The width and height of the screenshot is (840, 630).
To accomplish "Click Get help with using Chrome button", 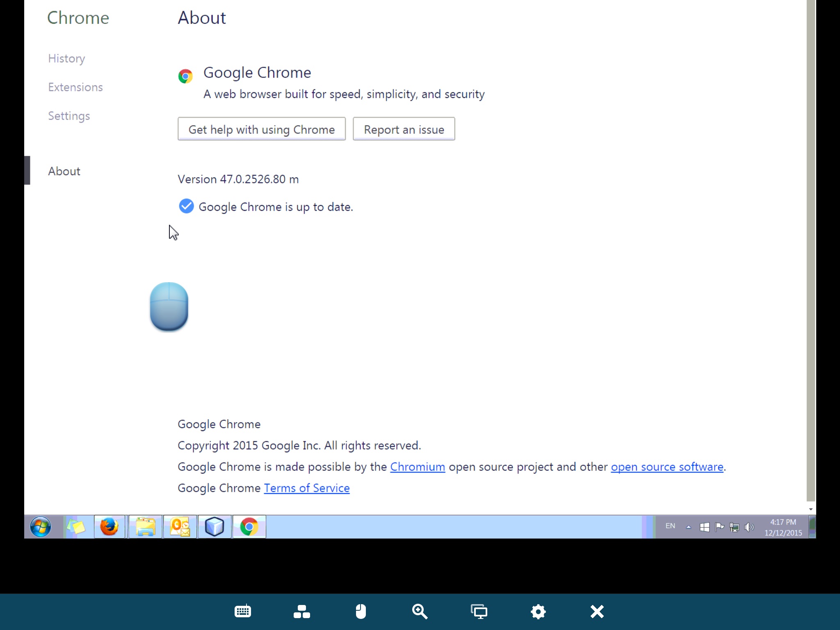I will pos(262,129).
